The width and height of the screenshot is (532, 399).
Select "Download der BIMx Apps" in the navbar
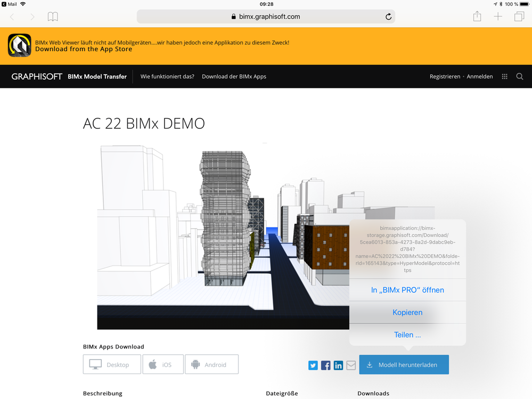click(233, 76)
